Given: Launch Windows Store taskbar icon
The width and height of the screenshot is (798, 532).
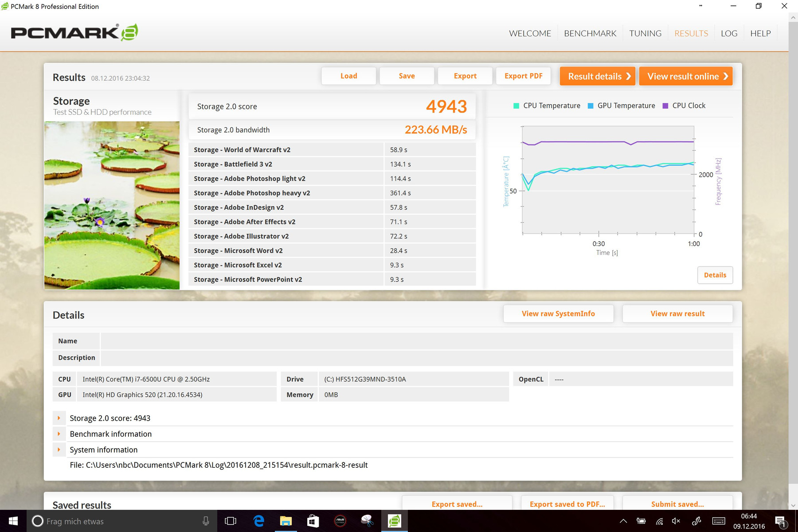Looking at the screenshot, I should click(x=313, y=521).
